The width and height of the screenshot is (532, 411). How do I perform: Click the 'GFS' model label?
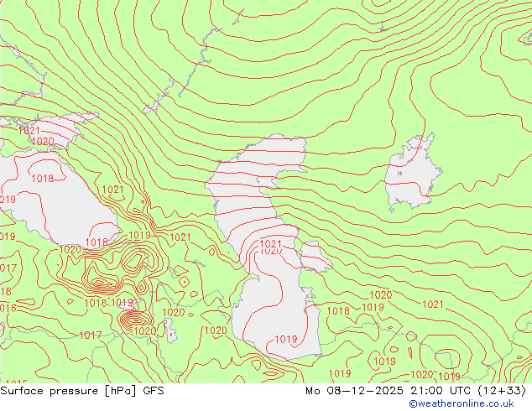point(154,391)
